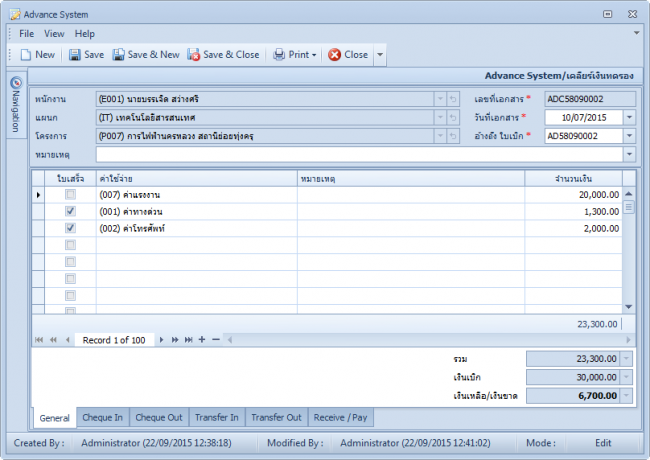Go to next page of records
Viewport: 650px width, 460px height.
coord(175,340)
